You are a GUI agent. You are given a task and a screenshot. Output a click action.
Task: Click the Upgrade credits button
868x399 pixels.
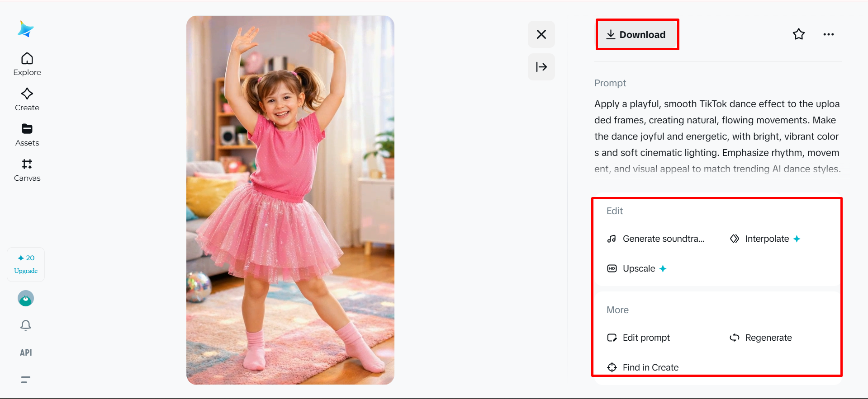pyautogui.click(x=26, y=264)
